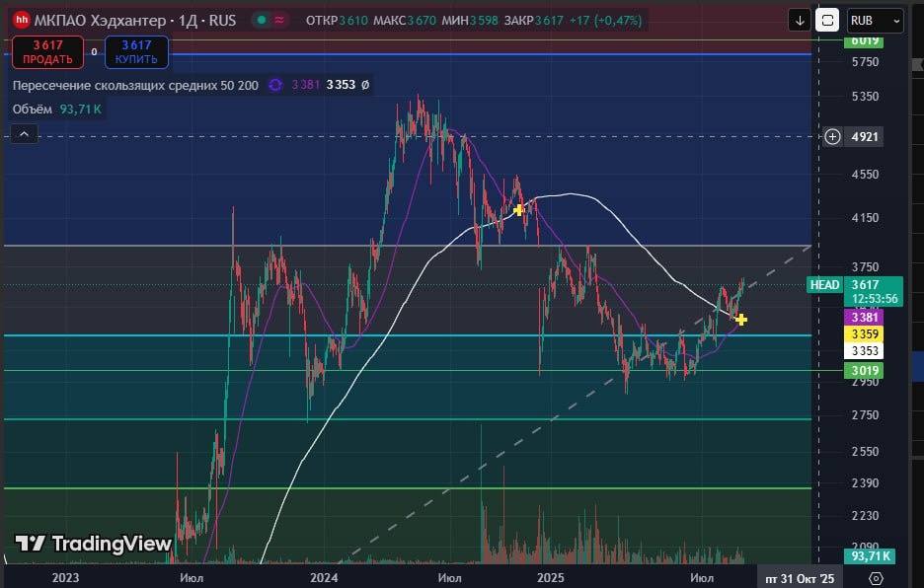The image size is (924, 588).
Task: Click the purple refresh icon beside indicator name
Action: [275, 86]
